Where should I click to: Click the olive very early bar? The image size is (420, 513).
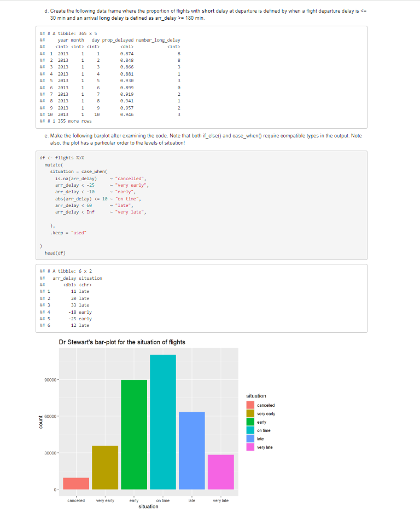[x=105, y=468]
